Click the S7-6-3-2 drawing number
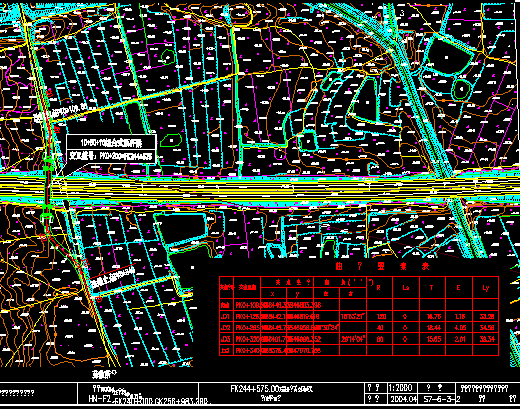This screenshot has width=520, height=409. (x=442, y=399)
